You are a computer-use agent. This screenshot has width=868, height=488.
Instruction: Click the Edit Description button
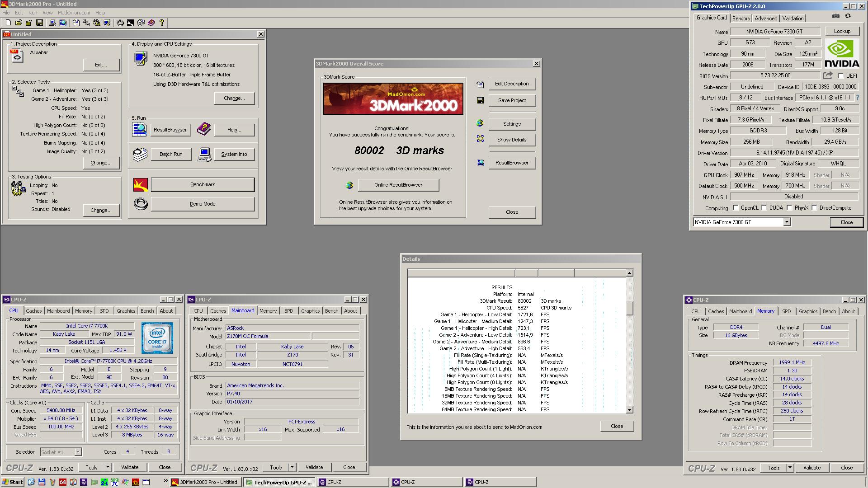(x=512, y=84)
